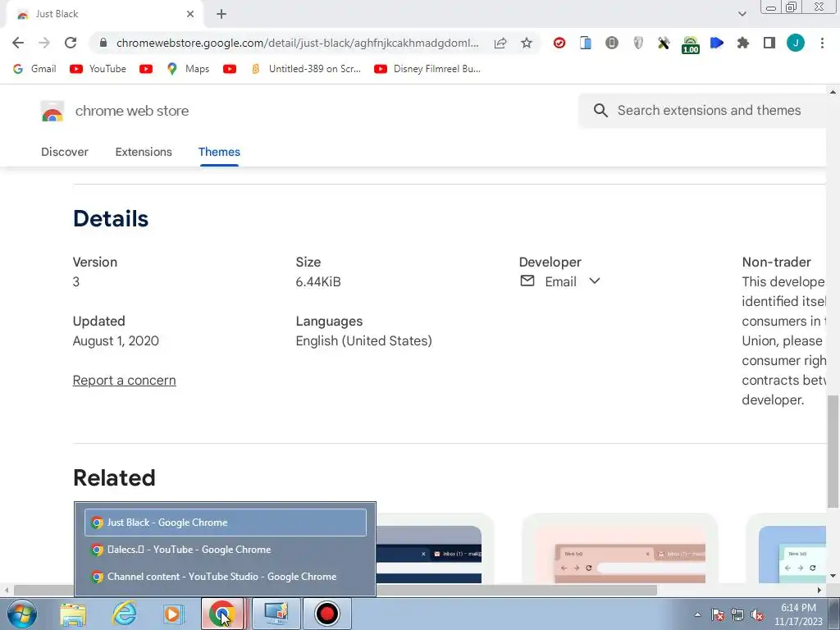Open the screen recorder red button app
Image resolution: width=840 pixels, height=630 pixels.
coord(327,614)
